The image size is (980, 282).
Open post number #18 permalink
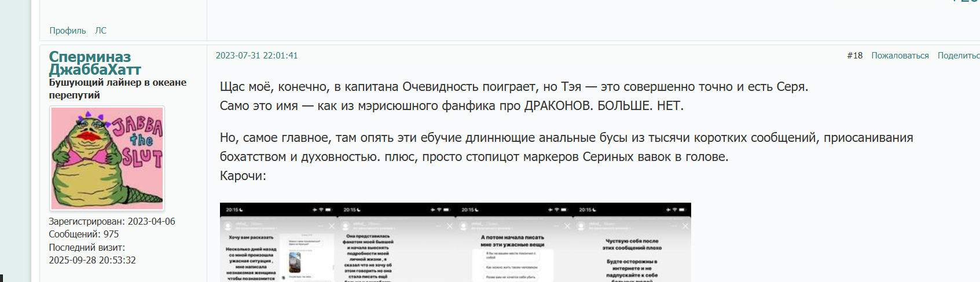[854, 56]
